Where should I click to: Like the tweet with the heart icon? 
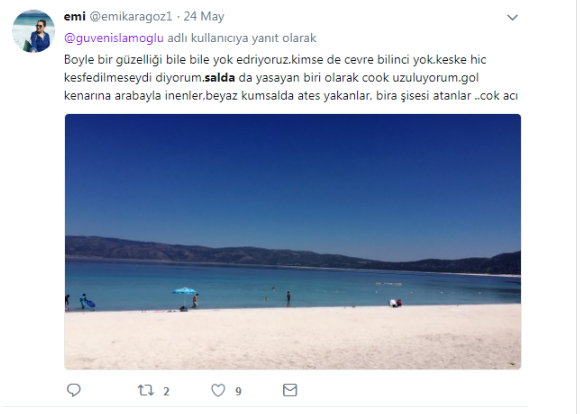(x=218, y=390)
